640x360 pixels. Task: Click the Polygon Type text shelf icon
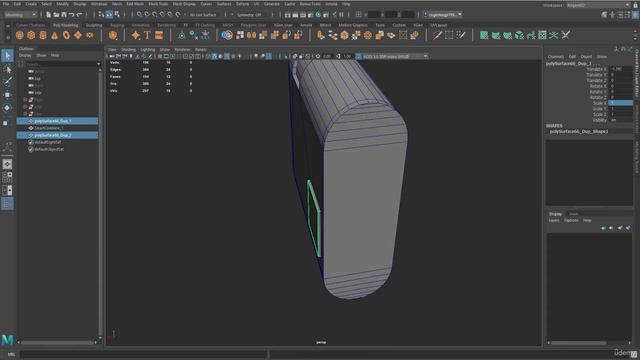147,36
